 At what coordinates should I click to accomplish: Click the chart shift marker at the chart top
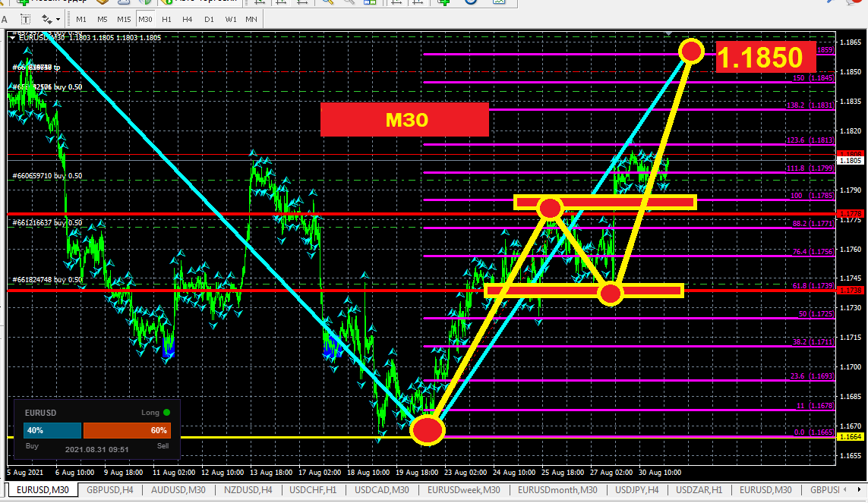point(669,34)
